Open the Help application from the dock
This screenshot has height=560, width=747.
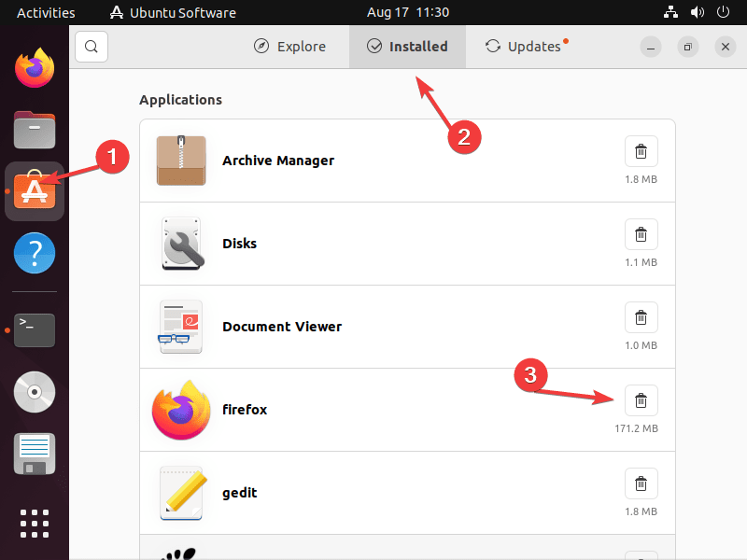(x=34, y=252)
